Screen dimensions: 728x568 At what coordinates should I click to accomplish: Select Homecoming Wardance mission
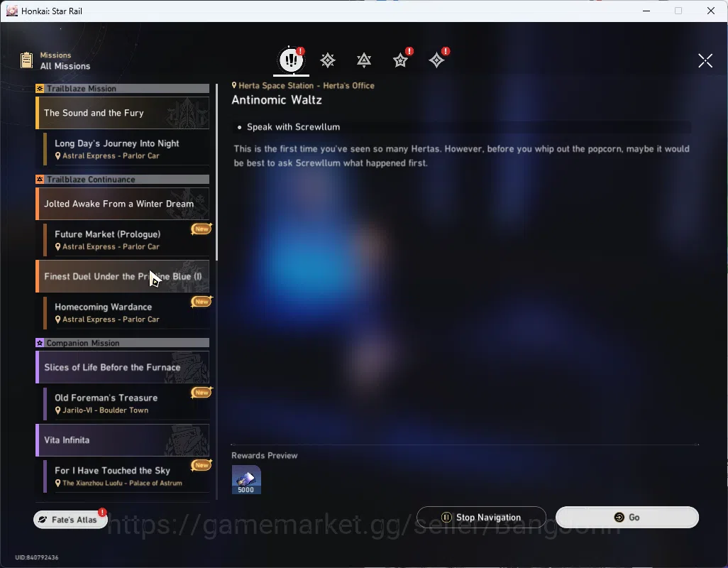pyautogui.click(x=126, y=312)
